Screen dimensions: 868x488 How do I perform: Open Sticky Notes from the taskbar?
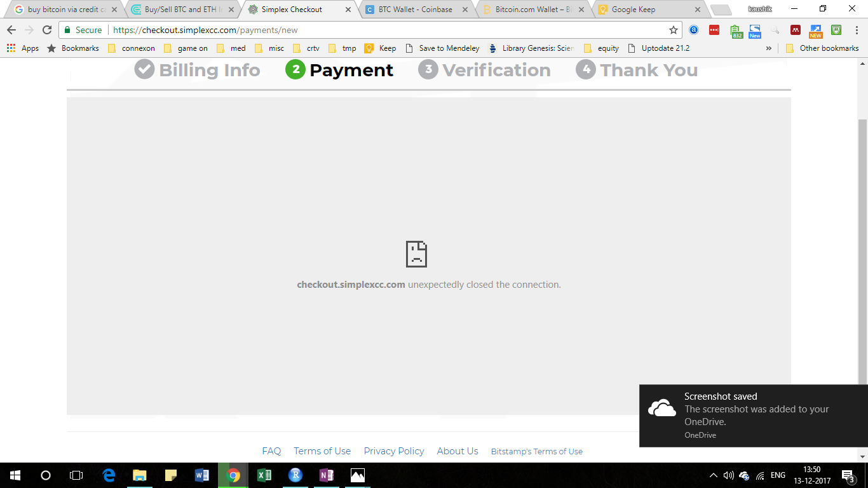click(170, 475)
